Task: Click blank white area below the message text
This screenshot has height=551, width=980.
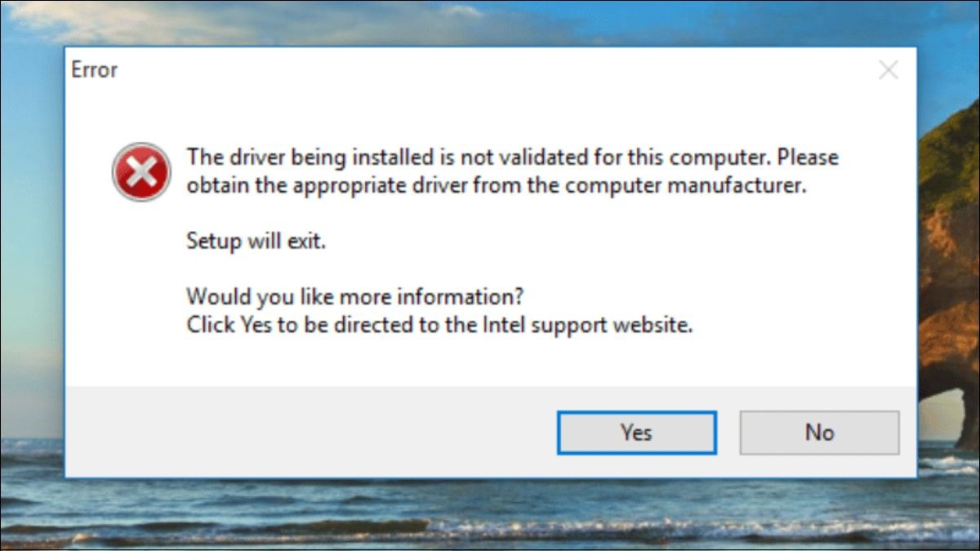Action: coord(490,362)
